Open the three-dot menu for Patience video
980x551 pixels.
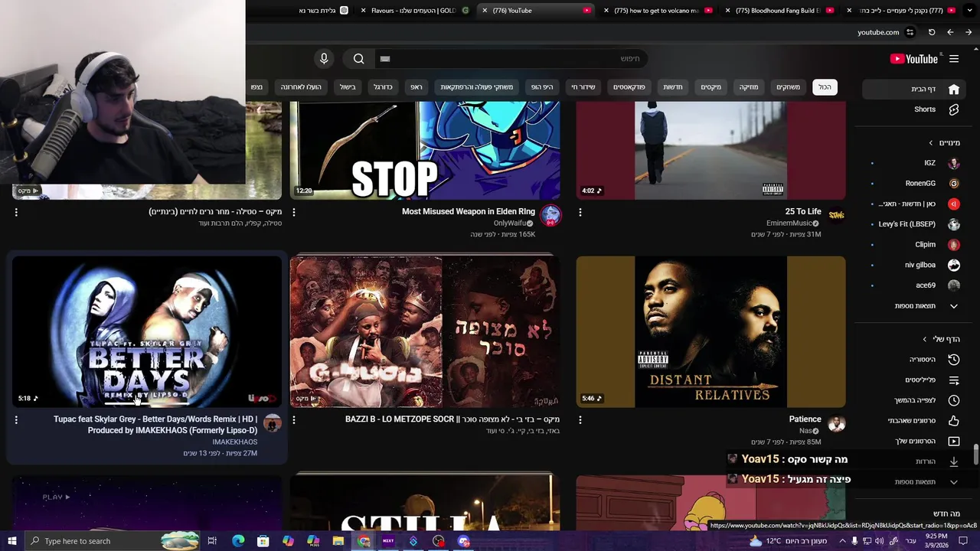point(580,420)
